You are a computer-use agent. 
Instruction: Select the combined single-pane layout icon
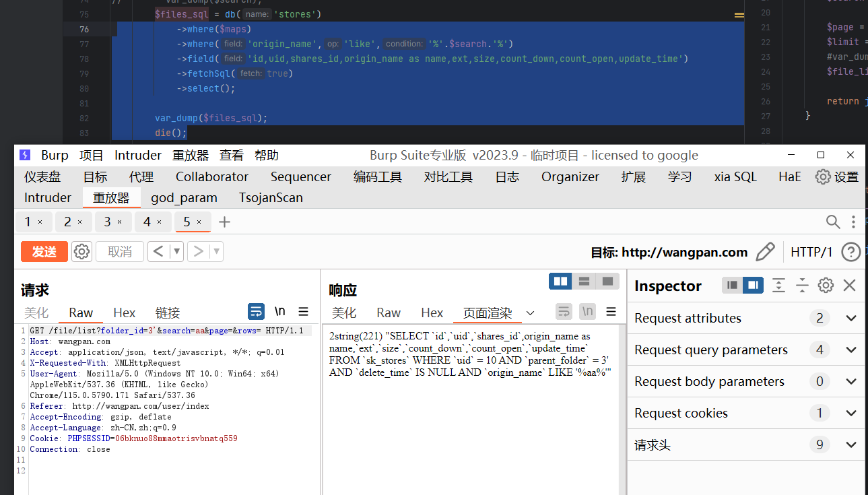(607, 281)
